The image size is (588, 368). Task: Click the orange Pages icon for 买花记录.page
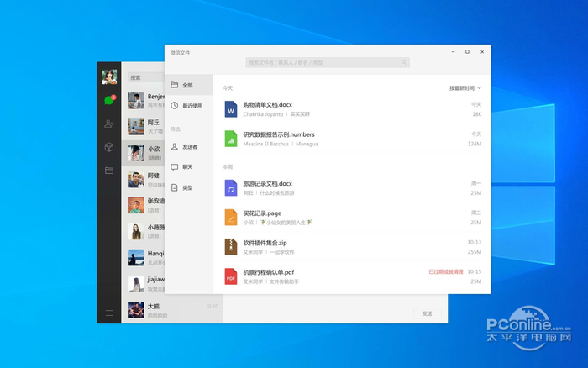(x=231, y=217)
